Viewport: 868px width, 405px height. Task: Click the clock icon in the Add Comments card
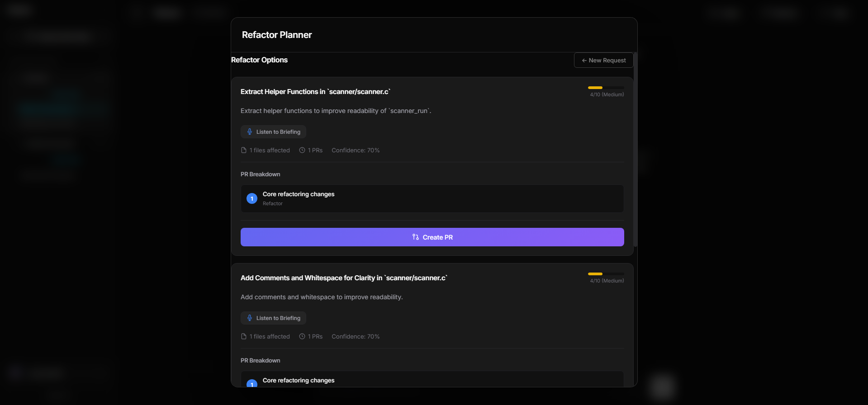[x=302, y=336]
